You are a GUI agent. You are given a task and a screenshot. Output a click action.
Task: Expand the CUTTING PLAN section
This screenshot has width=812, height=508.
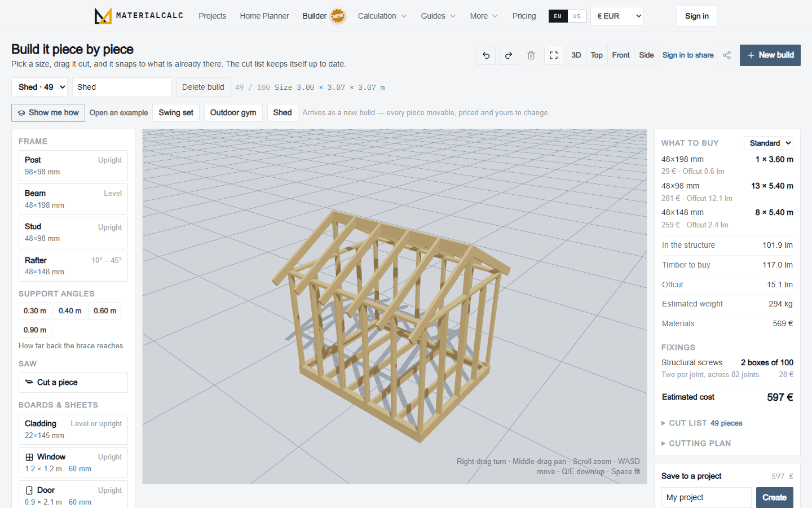696,444
